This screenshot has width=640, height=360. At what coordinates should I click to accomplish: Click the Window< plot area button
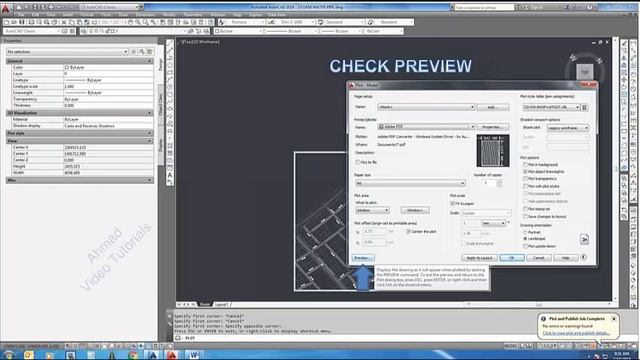(x=415, y=210)
